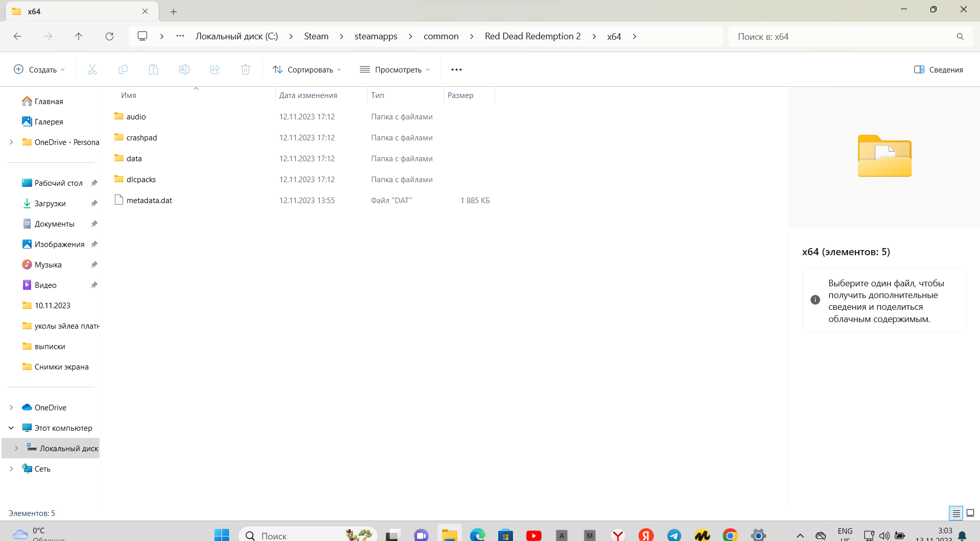Open YouTube from the taskbar
The image size is (980, 541).
point(534,535)
